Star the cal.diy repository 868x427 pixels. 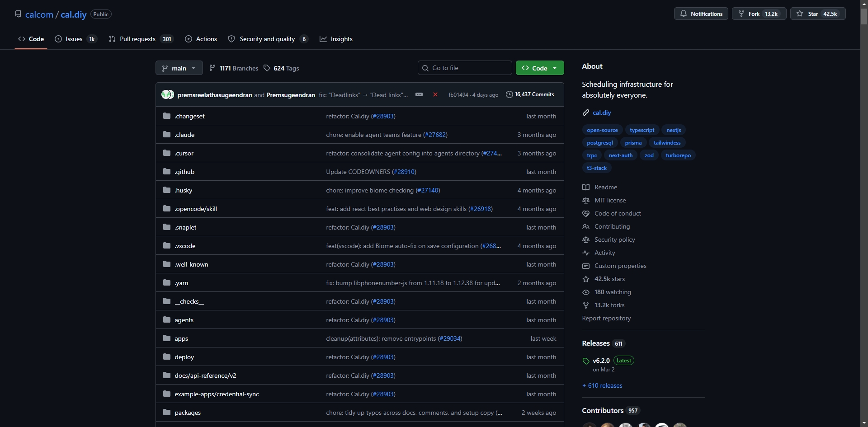[818, 14]
